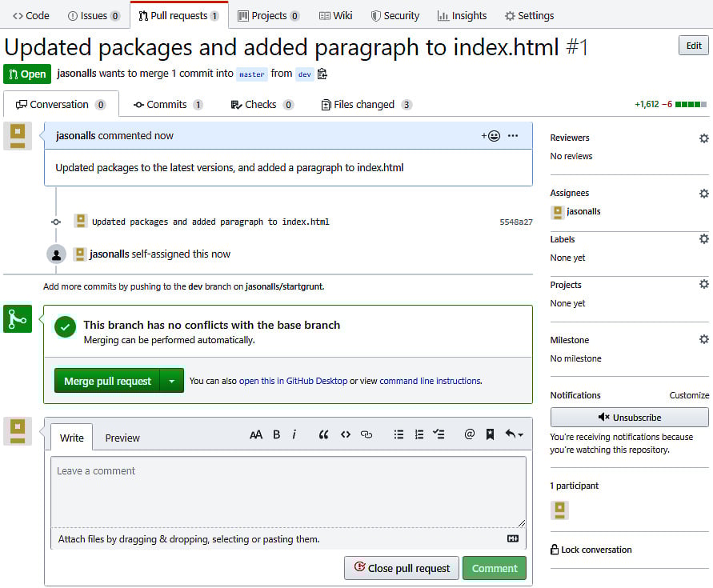The width and height of the screenshot is (713, 588).
Task: Open Projects sidebar gear settings
Action: [x=704, y=285]
